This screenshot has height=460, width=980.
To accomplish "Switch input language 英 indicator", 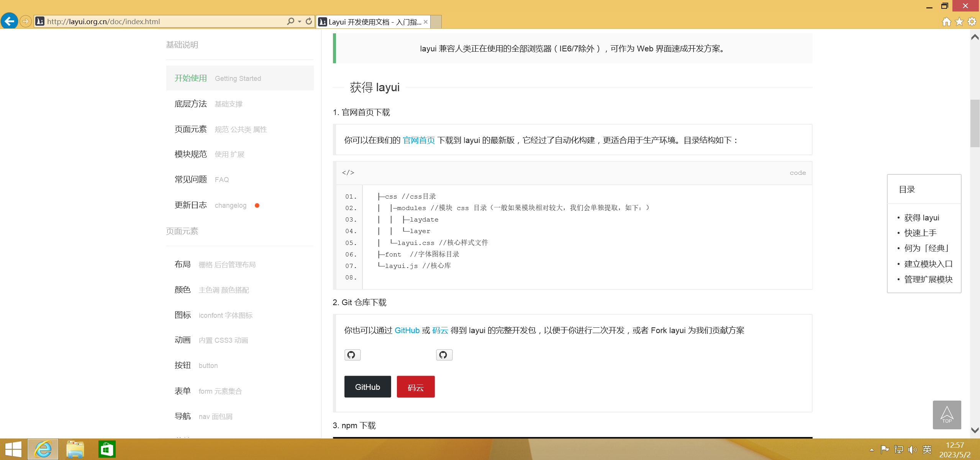I will [927, 449].
